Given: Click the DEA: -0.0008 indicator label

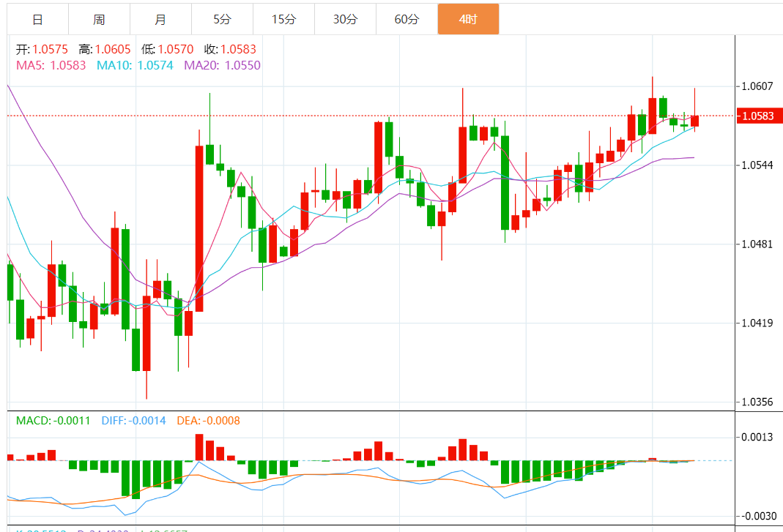Looking at the screenshot, I should point(208,421).
